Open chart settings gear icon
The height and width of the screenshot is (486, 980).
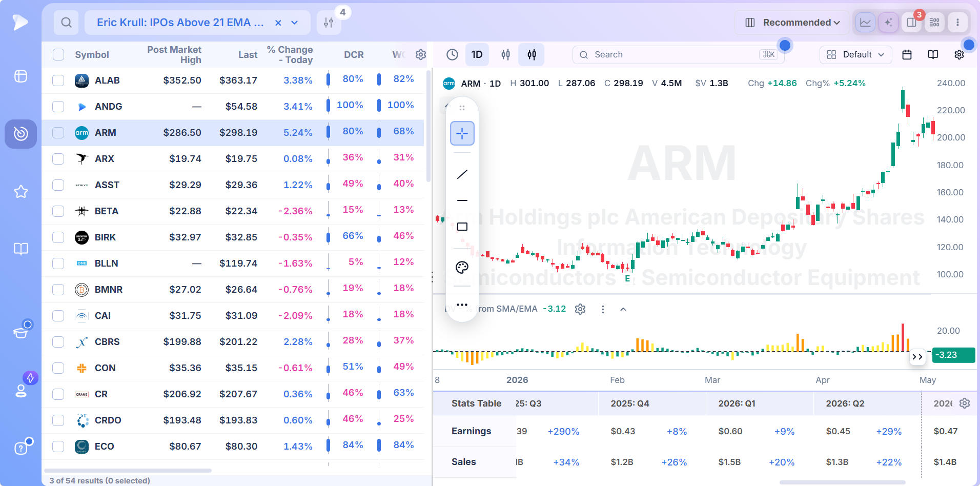coord(959,54)
